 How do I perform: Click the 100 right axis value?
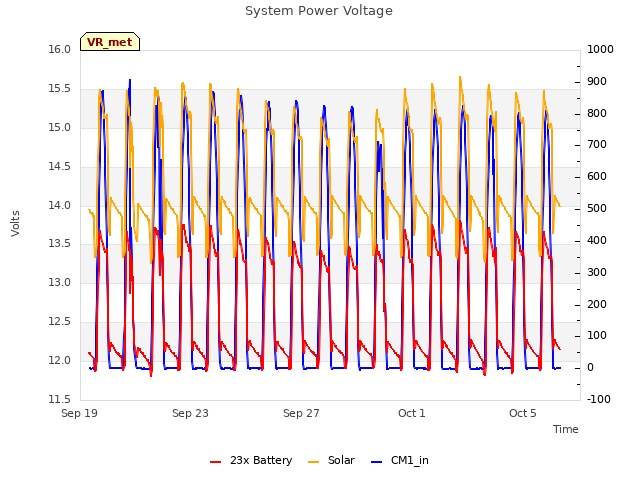tap(597, 336)
